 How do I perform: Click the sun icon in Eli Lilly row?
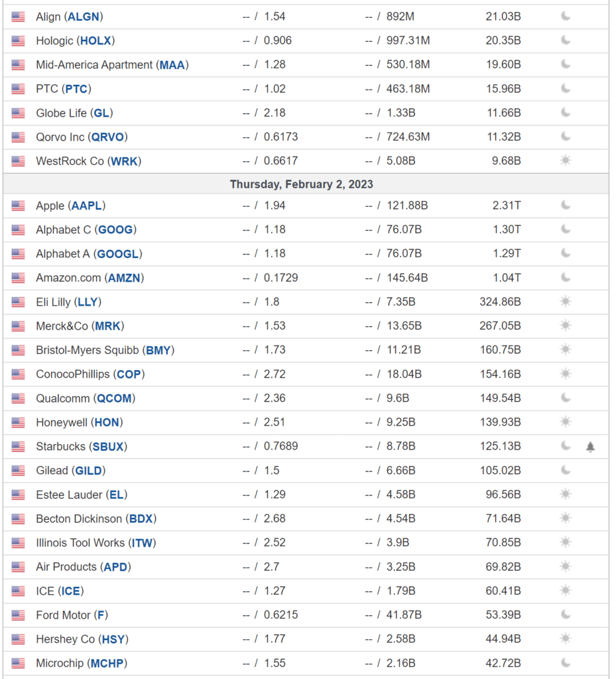(x=566, y=302)
